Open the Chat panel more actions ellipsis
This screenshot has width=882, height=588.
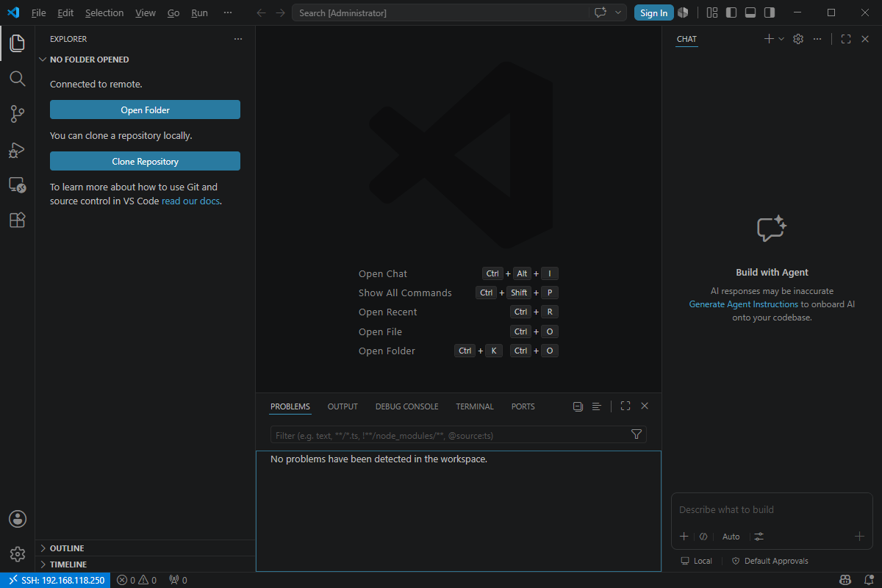tap(817, 39)
